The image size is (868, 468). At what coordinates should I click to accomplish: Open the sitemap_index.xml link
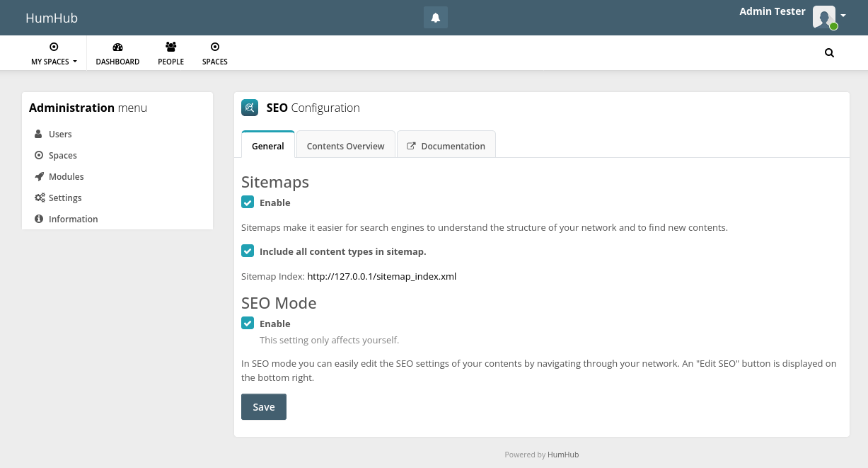pyautogui.click(x=381, y=277)
